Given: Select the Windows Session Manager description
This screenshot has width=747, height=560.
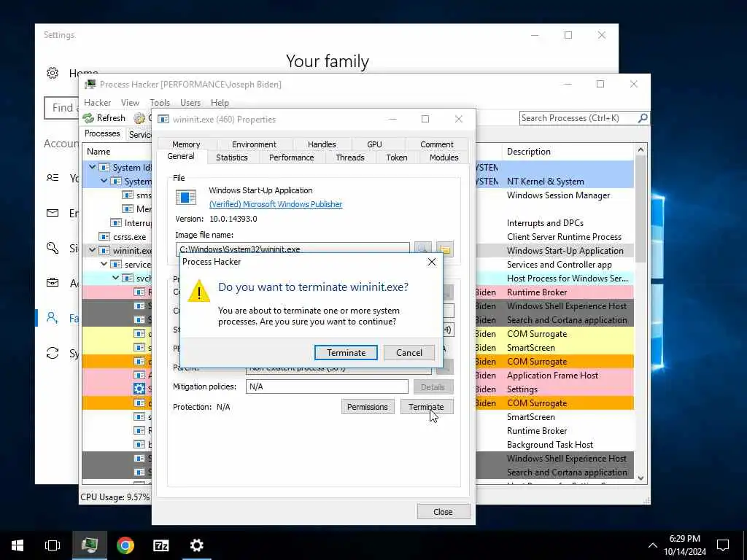Looking at the screenshot, I should (558, 195).
